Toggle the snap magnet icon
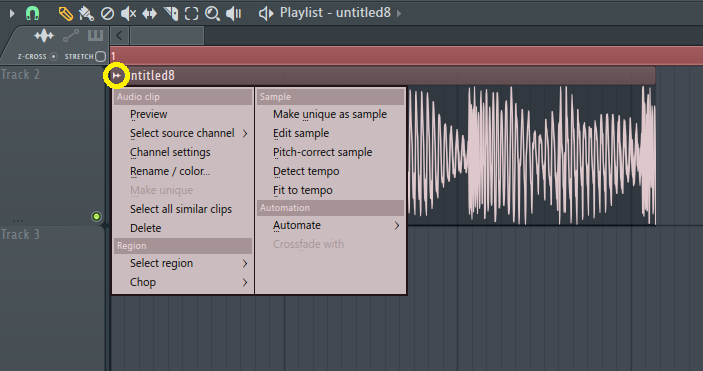This screenshot has width=703, height=371. (32, 13)
